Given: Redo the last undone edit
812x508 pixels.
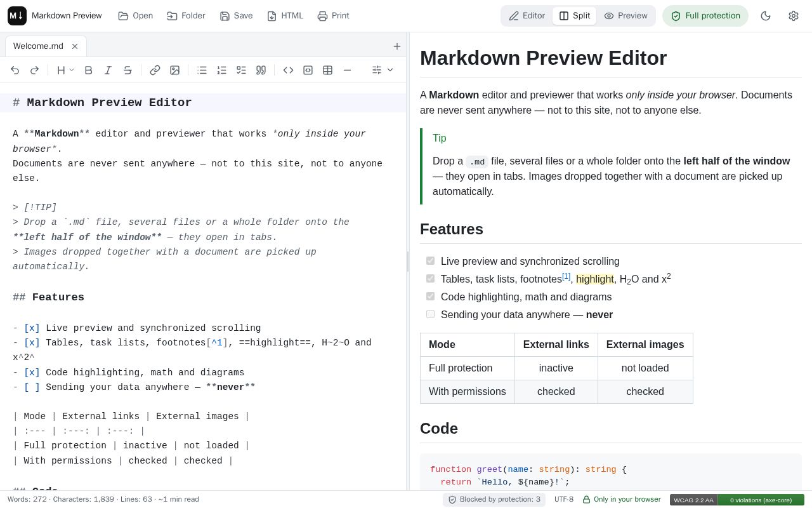Looking at the screenshot, I should click(35, 70).
